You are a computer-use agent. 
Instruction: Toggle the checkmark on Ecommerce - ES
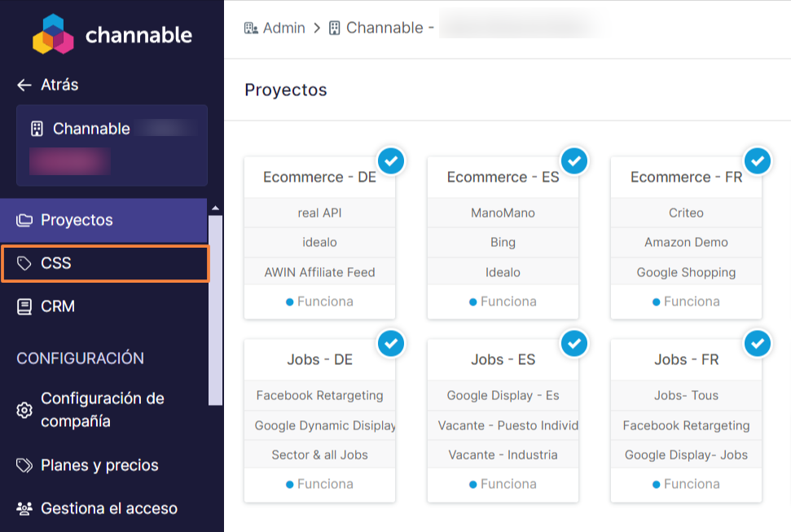point(574,161)
